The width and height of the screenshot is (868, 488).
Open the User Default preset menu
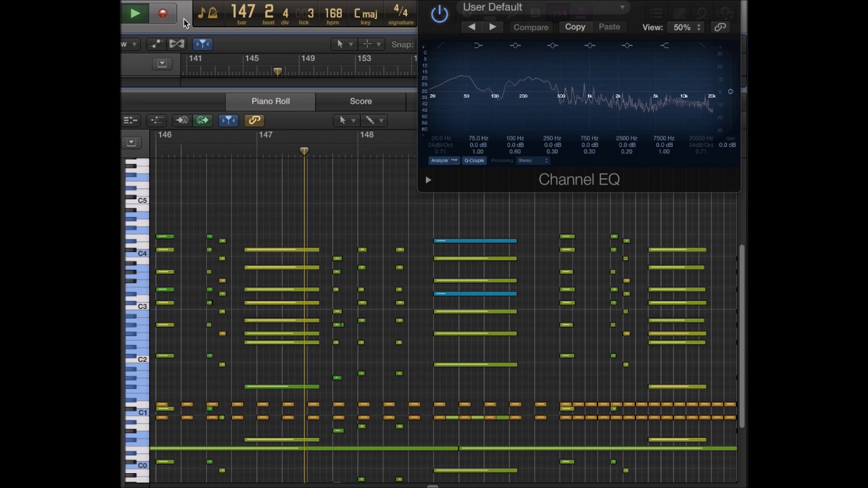point(543,7)
